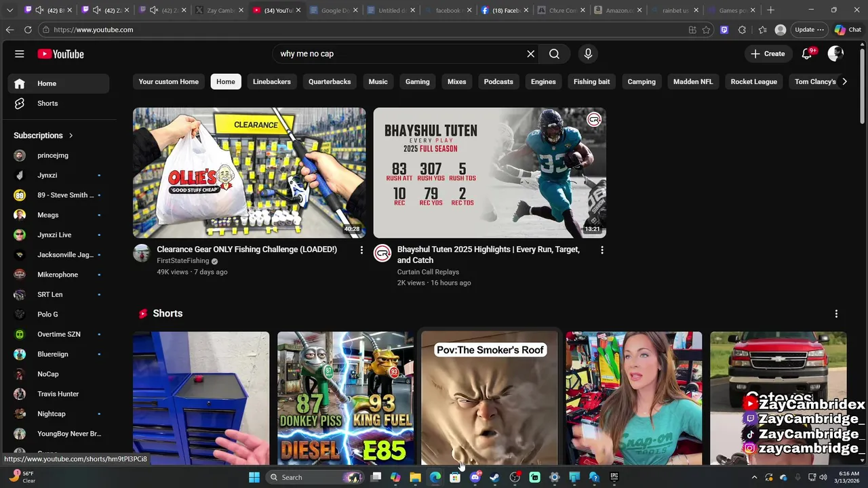Screen dimensions: 868x488
Task: Open Shorts in the sidebar
Action: click(x=58, y=104)
